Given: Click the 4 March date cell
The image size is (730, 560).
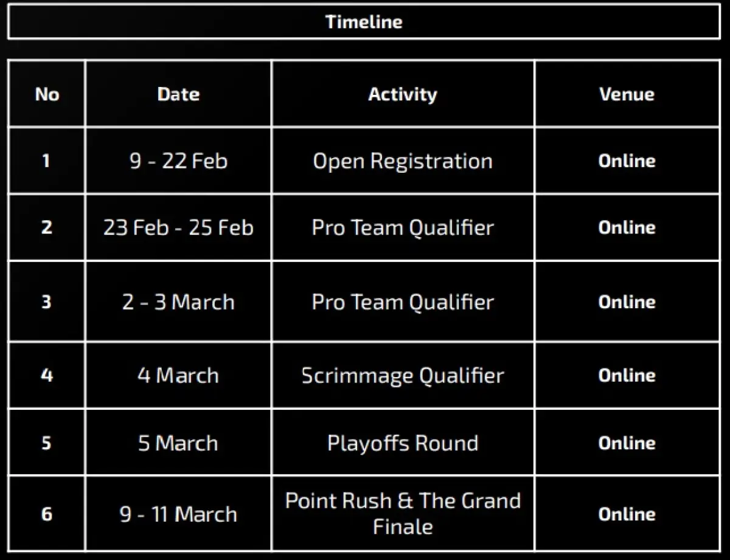Looking at the screenshot, I should point(178,375).
